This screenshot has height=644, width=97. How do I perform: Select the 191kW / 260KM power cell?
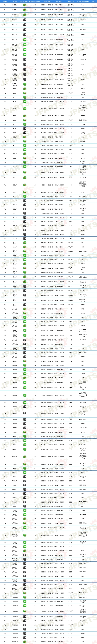(59, 124)
